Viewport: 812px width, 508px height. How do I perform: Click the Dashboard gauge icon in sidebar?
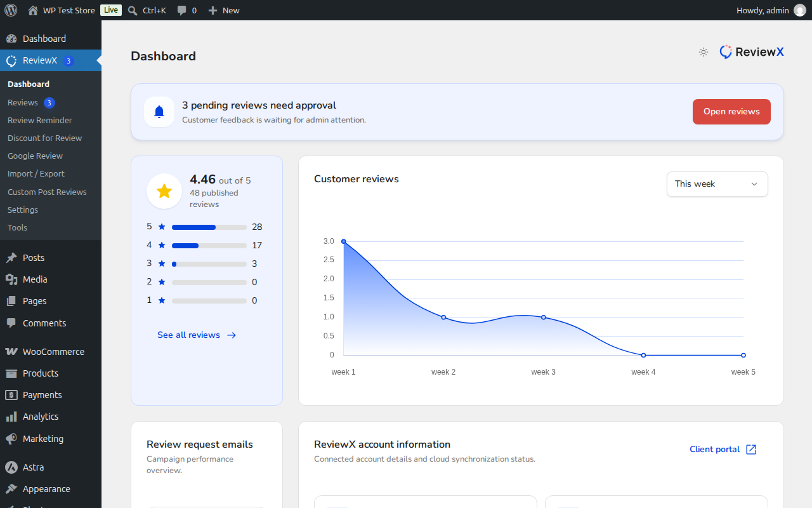[x=11, y=39]
